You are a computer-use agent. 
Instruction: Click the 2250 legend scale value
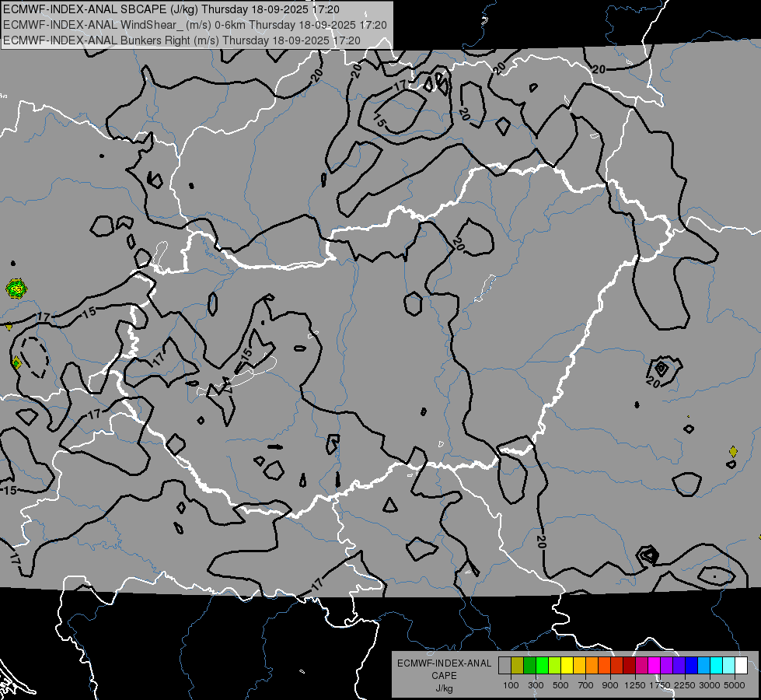coord(685,685)
